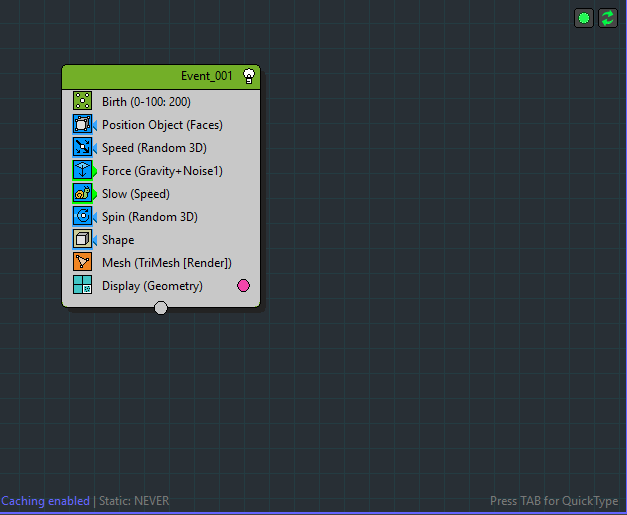Click the Force (Gravity+Noise1) label text
Image resolution: width=627 pixels, height=515 pixels.
tap(162, 171)
